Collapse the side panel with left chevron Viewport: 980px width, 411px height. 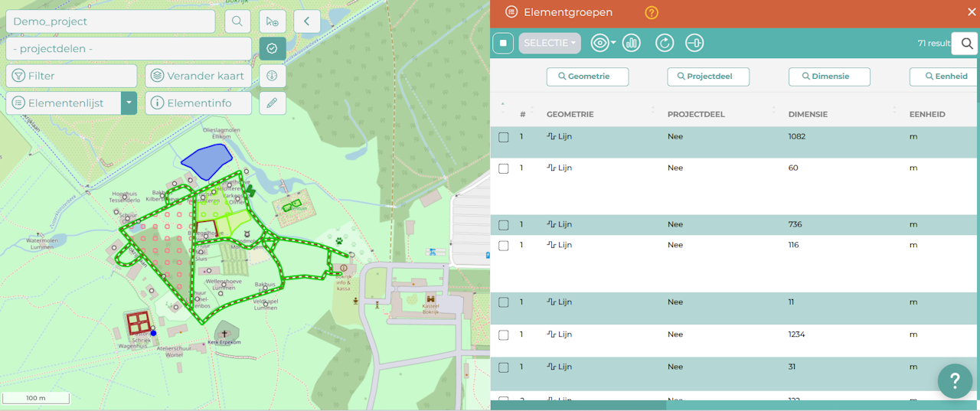306,21
